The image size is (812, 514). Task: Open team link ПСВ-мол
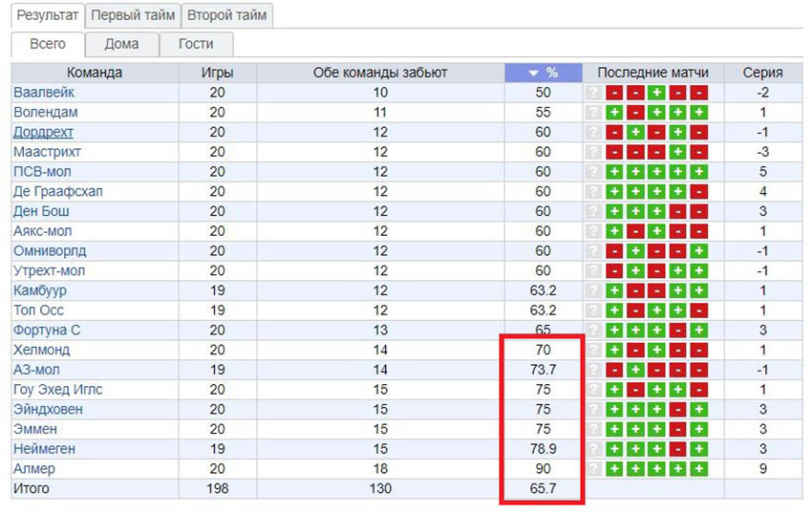click(x=42, y=172)
